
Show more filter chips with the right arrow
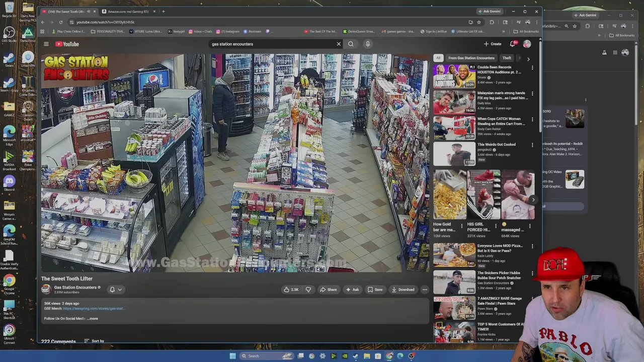point(528,59)
